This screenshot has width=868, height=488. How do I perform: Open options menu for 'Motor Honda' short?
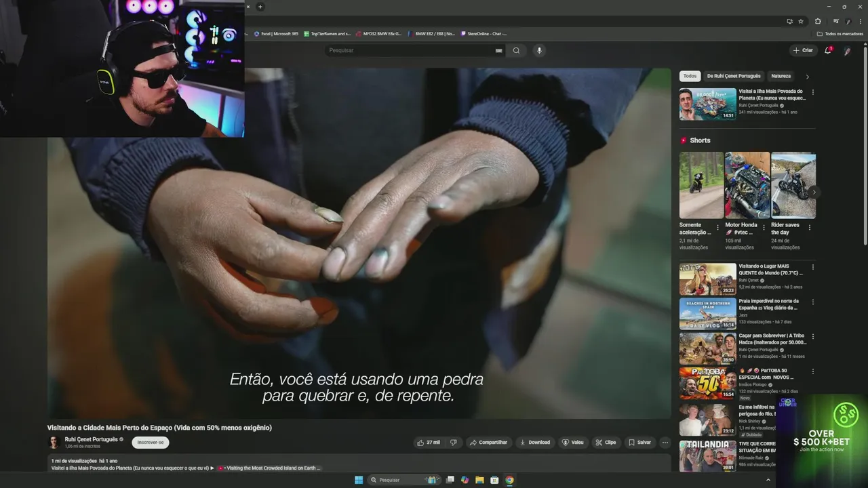tap(764, 228)
